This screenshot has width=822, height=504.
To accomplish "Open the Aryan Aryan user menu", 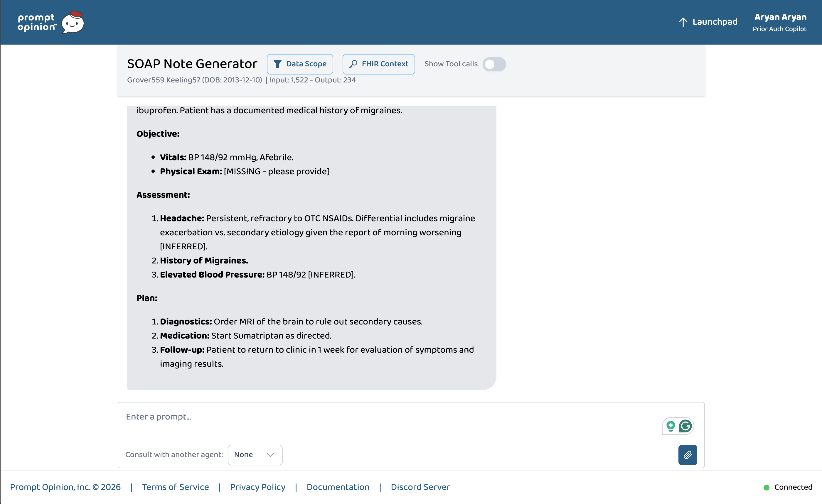I will [x=780, y=22].
